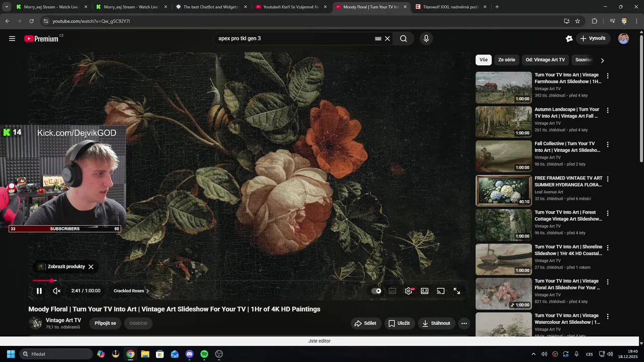
Task: Select the Vše filter chip
Action: coord(484,60)
